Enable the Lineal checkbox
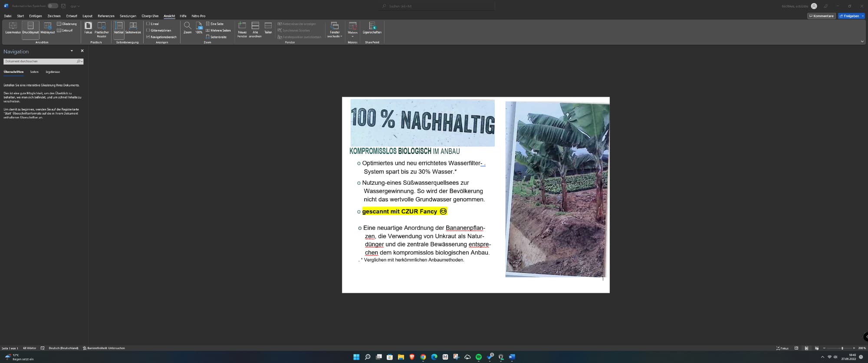The height and width of the screenshot is (363, 868). pyautogui.click(x=148, y=24)
